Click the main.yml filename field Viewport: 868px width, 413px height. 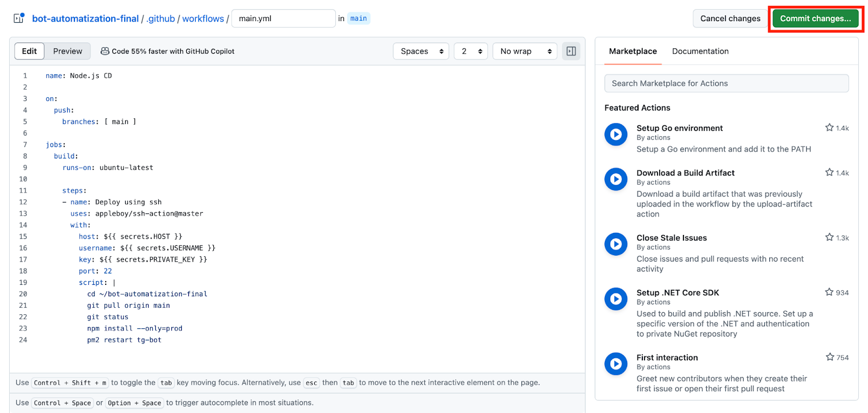(x=283, y=18)
